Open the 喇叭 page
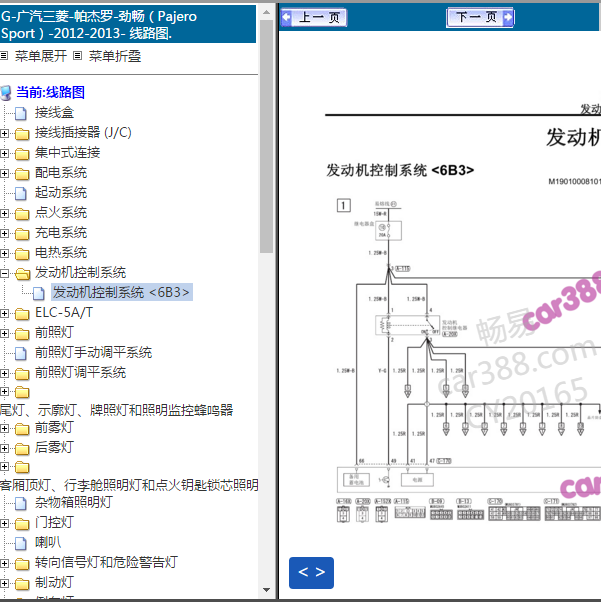 click(48, 542)
